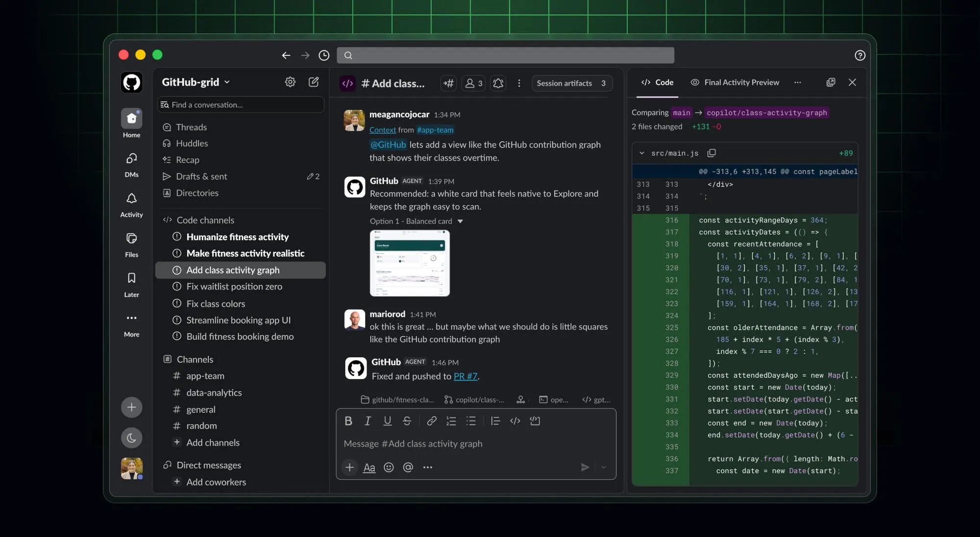The height and width of the screenshot is (537, 980).
Task: Mention someone with @ icon
Action: (x=408, y=467)
